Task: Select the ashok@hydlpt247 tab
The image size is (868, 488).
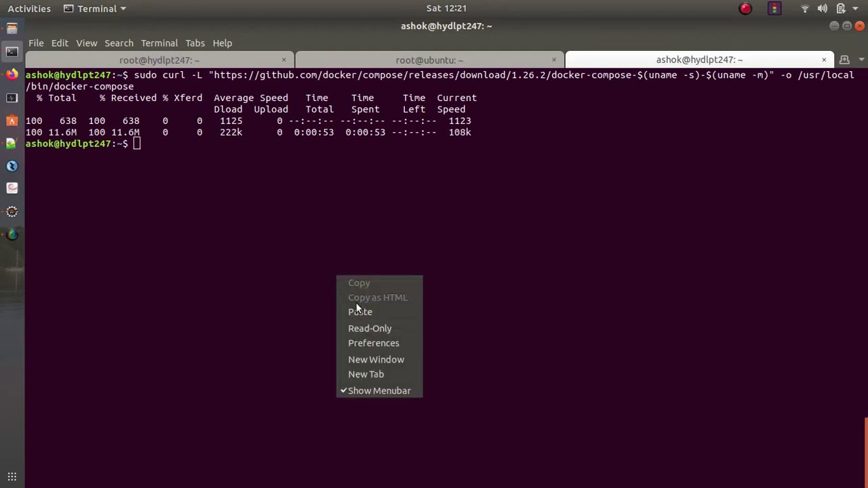Action: (x=699, y=60)
